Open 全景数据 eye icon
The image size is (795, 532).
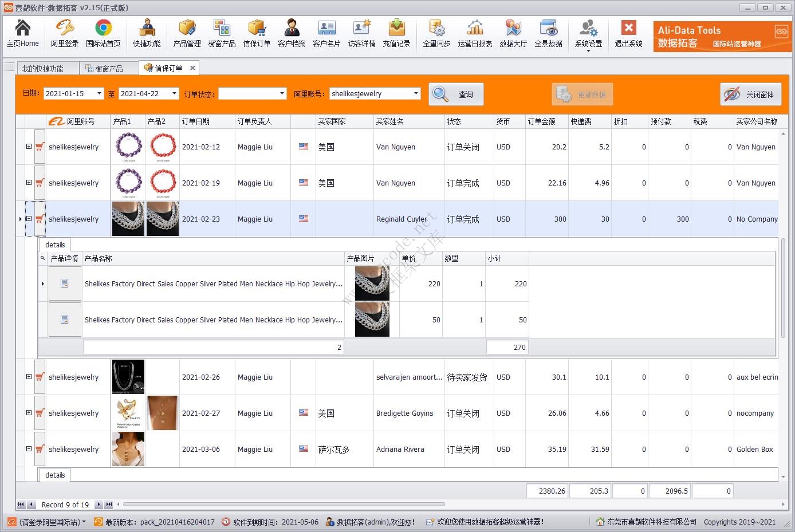[548, 33]
